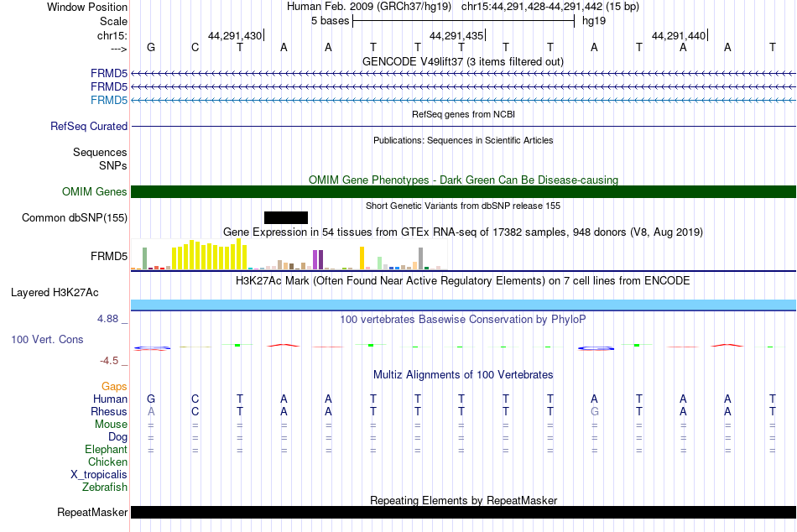Screen dimensions: 797x532
Task: Click Multiz Alignments of 100 Vertebrates title
Action: click(463, 375)
